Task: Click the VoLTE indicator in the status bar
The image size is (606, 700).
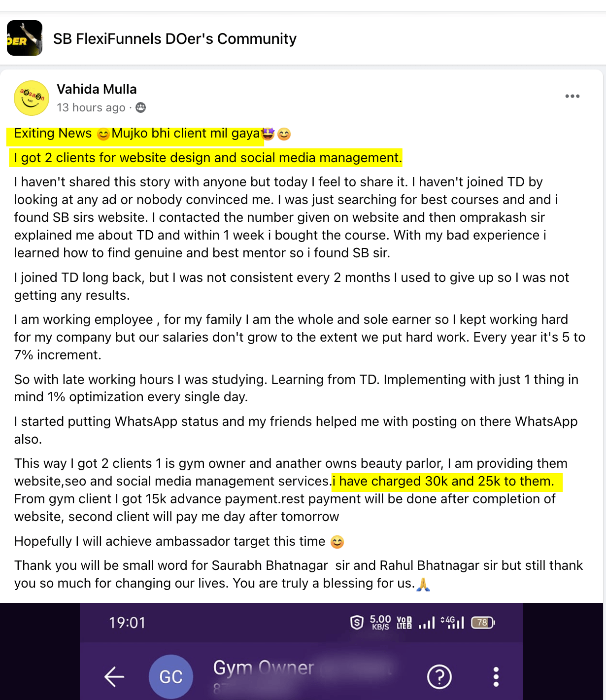Action: pyautogui.click(x=404, y=623)
